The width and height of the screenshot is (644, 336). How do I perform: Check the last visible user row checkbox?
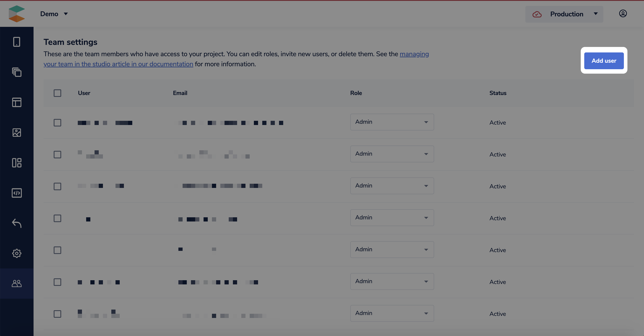57,314
